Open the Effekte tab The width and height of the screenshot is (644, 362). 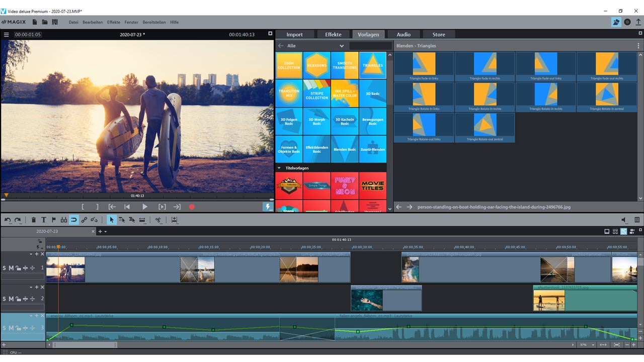point(333,35)
